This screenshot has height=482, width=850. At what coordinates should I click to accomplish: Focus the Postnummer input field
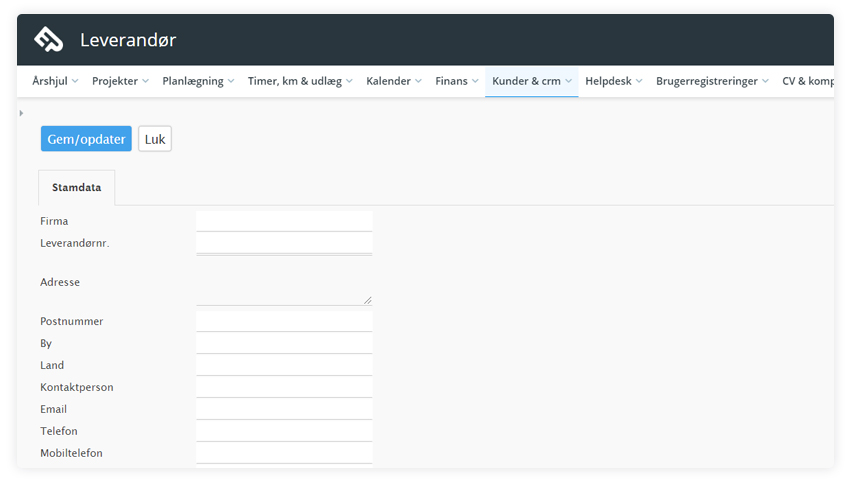click(x=284, y=321)
